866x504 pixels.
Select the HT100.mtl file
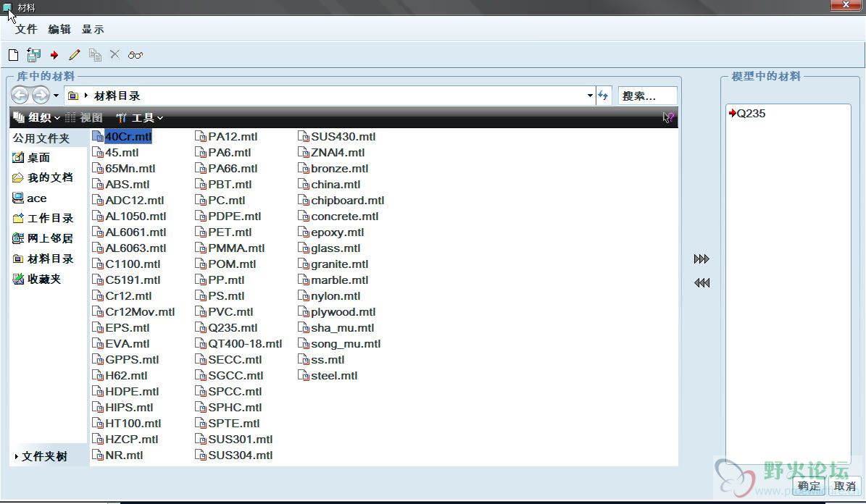(127, 424)
